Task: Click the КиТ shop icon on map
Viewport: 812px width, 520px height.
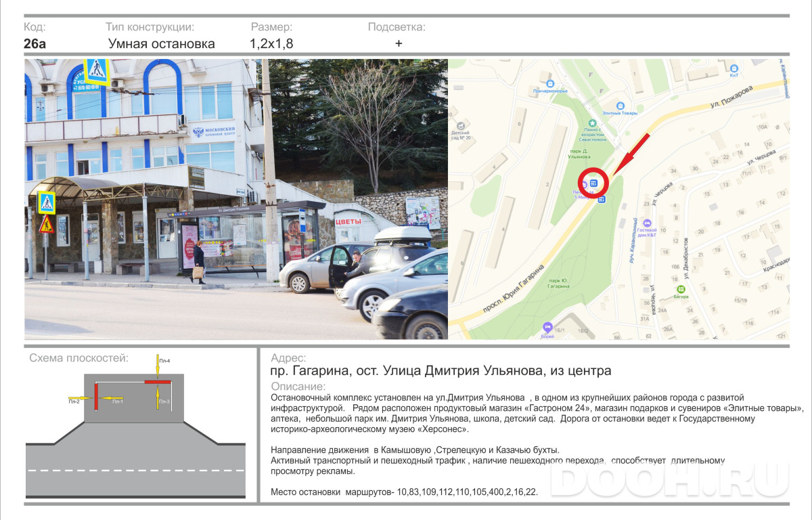Action: click(734, 68)
